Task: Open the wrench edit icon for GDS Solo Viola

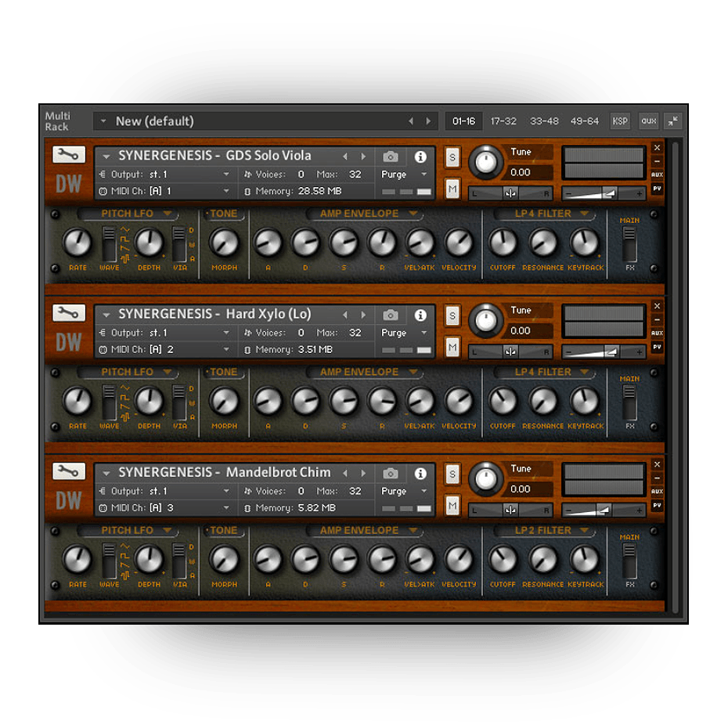Action: click(x=69, y=154)
